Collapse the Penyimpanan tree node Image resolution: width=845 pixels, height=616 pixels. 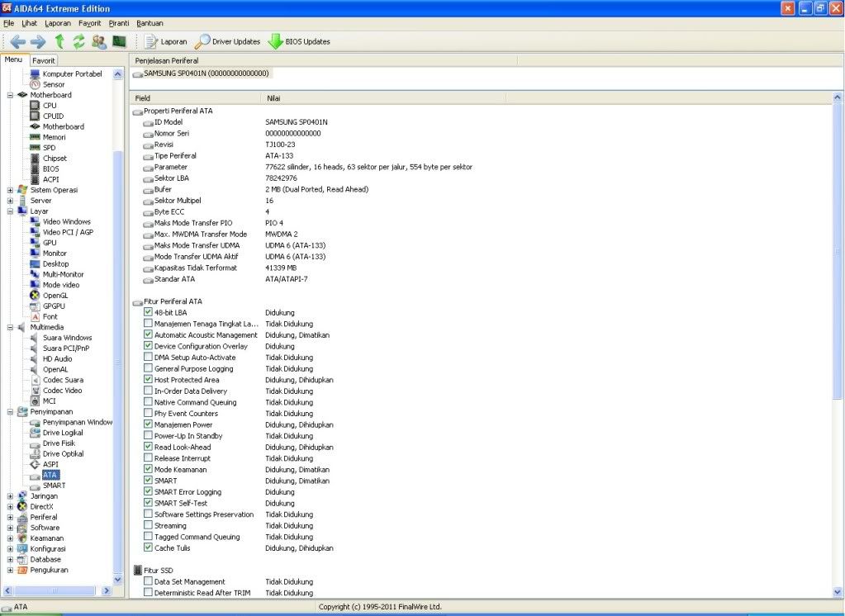pyautogui.click(x=10, y=412)
